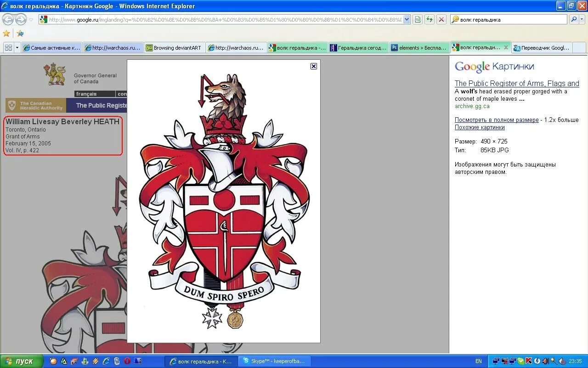Viewport: 588px width, 368px height.
Task: Switch to Skype taskbar window
Action: pos(276,361)
